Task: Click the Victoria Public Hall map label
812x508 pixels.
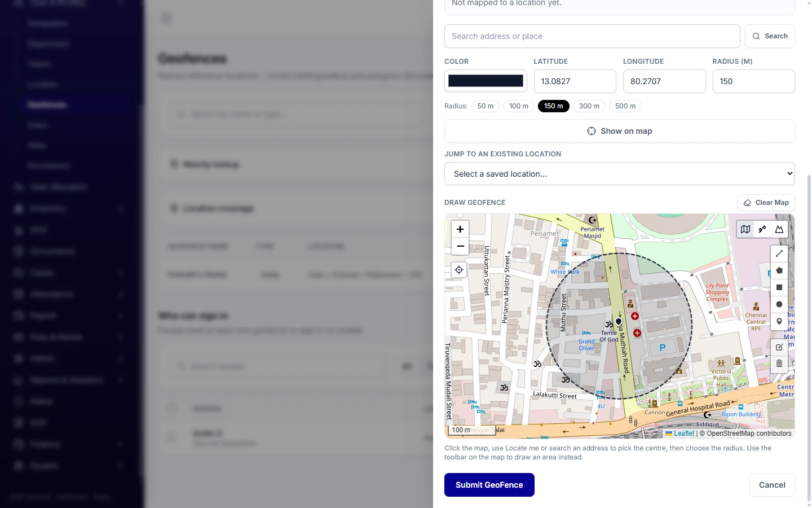Action: point(721,378)
